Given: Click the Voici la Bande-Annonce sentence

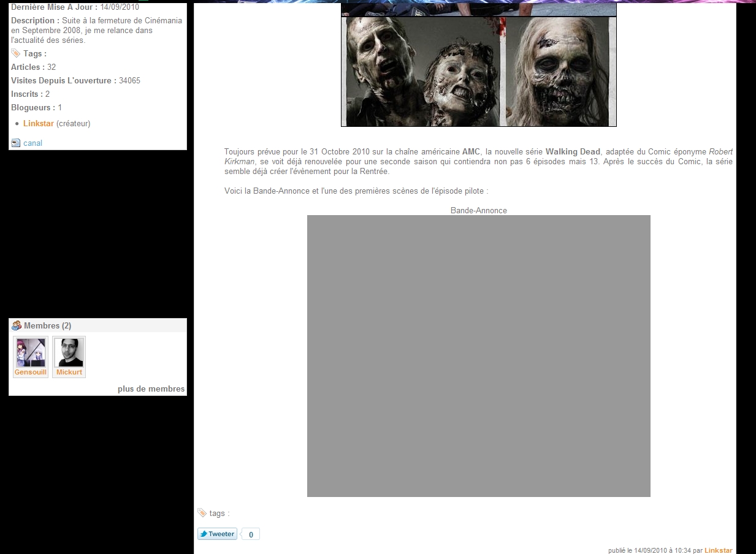Looking at the screenshot, I should point(356,191).
